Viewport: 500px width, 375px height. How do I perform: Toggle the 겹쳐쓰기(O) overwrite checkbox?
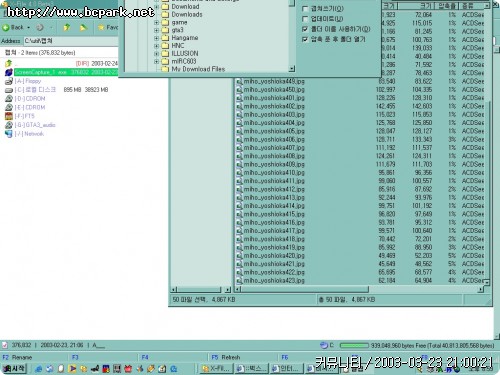click(x=305, y=9)
